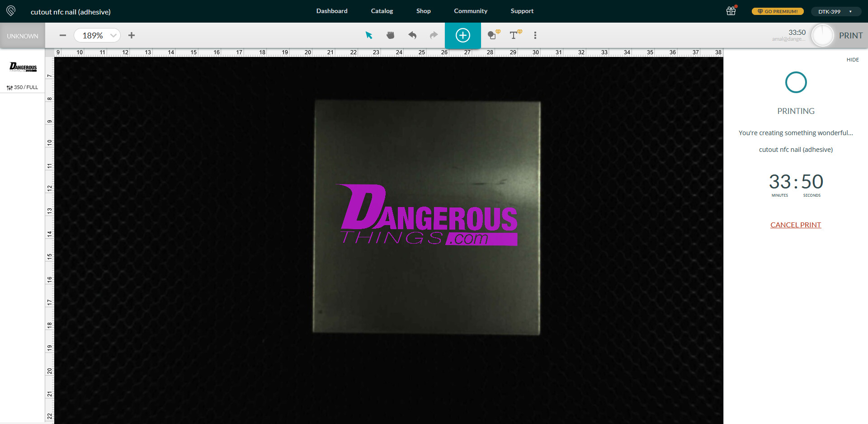Zoom in with the plus button
The height and width of the screenshot is (424, 868).
pos(132,35)
